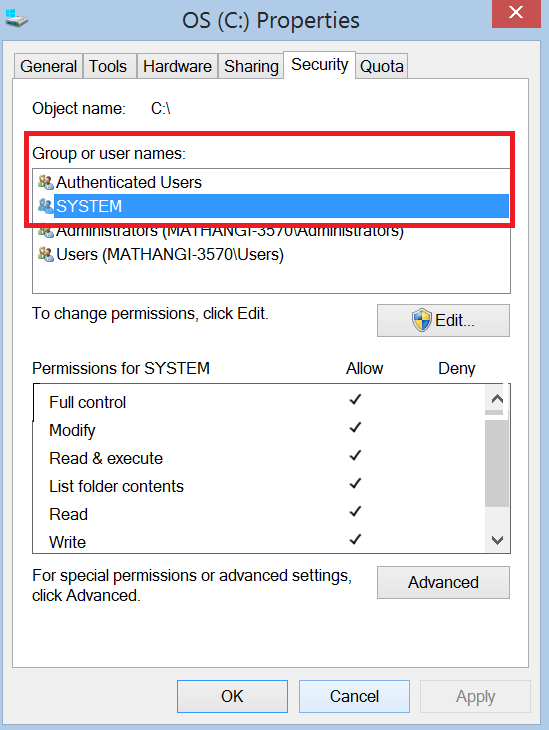Viewport: 549px width, 730px height.
Task: Click the Users group icon
Action: click(x=46, y=254)
